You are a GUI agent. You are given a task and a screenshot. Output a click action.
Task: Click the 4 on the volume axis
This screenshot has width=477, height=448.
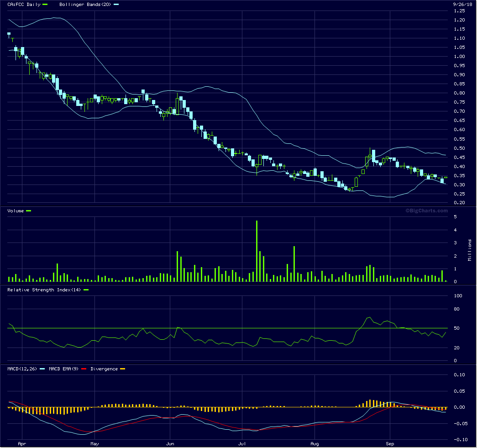pyautogui.click(x=456, y=230)
